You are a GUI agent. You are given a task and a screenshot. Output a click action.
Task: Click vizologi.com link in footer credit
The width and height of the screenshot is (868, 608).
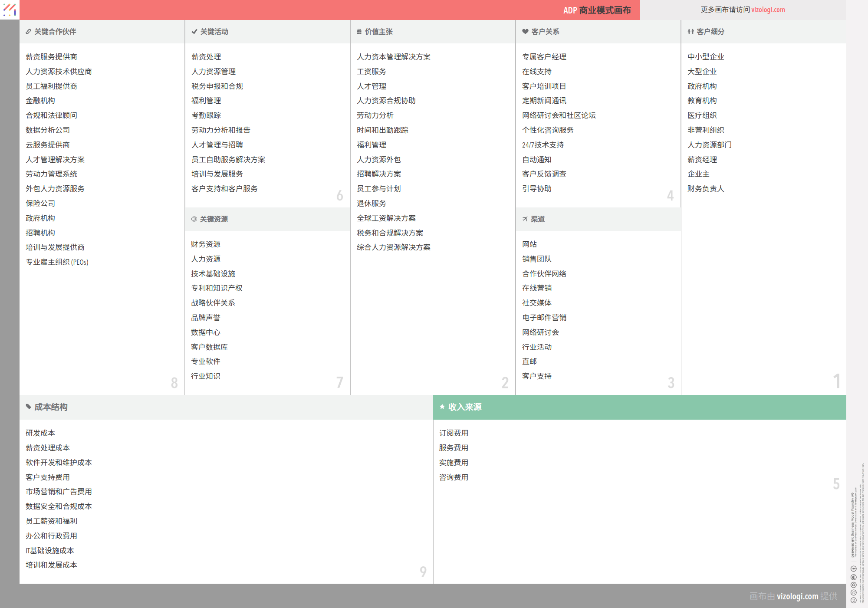(x=797, y=596)
